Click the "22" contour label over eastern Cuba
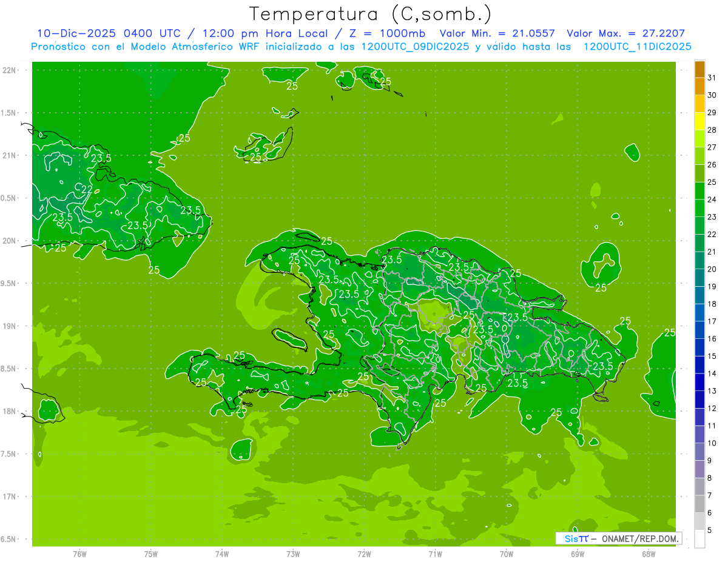The height and width of the screenshot is (562, 728). click(x=87, y=189)
